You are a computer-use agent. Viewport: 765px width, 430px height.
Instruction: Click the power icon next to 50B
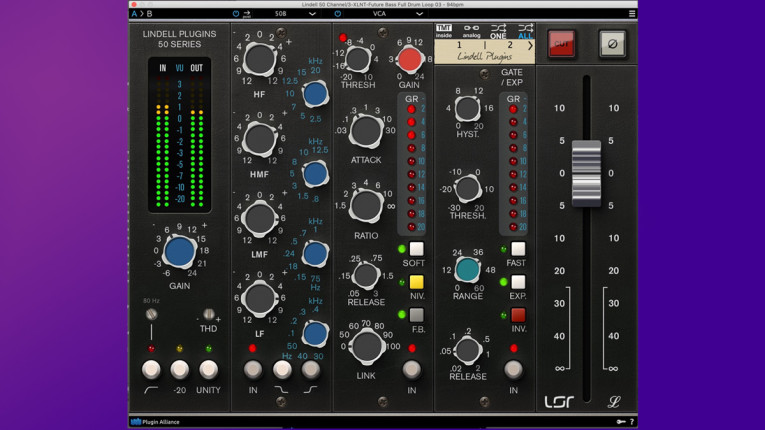(236, 14)
